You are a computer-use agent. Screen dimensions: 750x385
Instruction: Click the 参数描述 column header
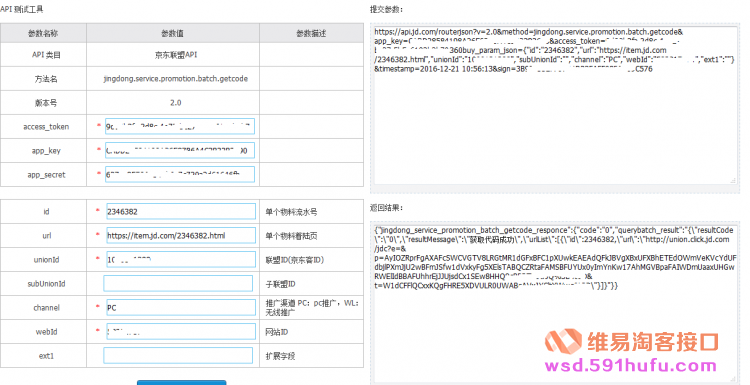click(311, 33)
